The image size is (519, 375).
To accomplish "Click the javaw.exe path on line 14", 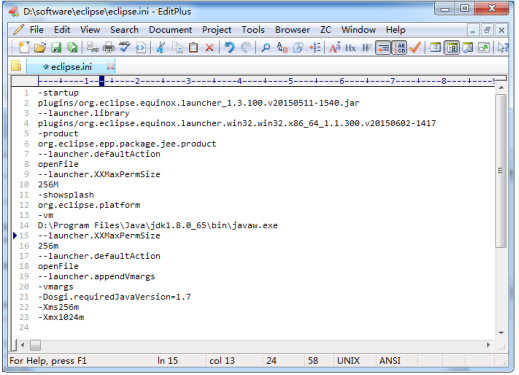I will click(158, 225).
